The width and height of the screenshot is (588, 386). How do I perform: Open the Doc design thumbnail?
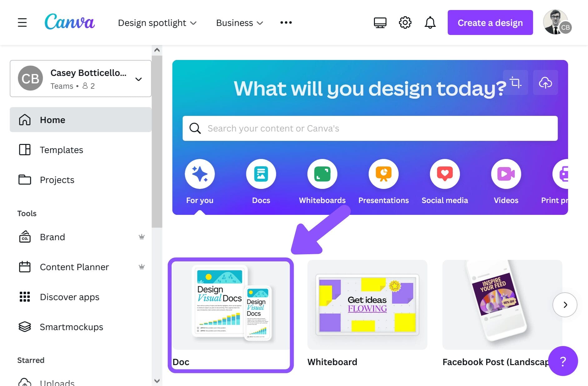coord(231,305)
